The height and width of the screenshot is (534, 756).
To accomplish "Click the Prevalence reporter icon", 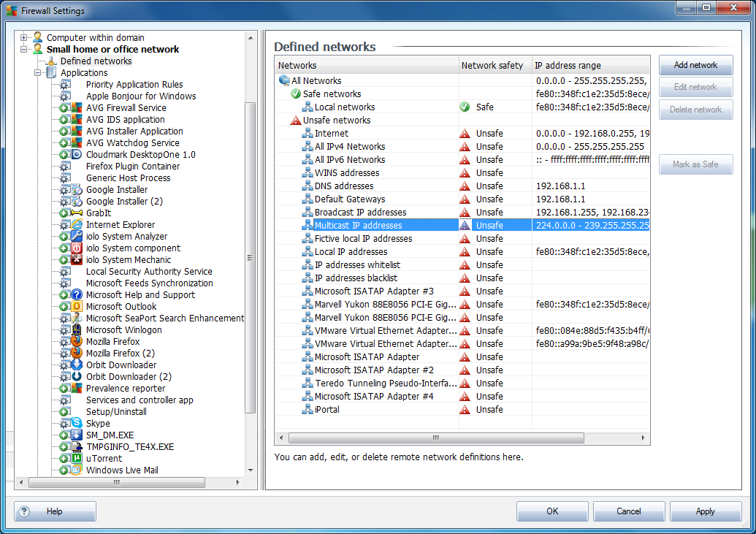I will pyautogui.click(x=77, y=389).
